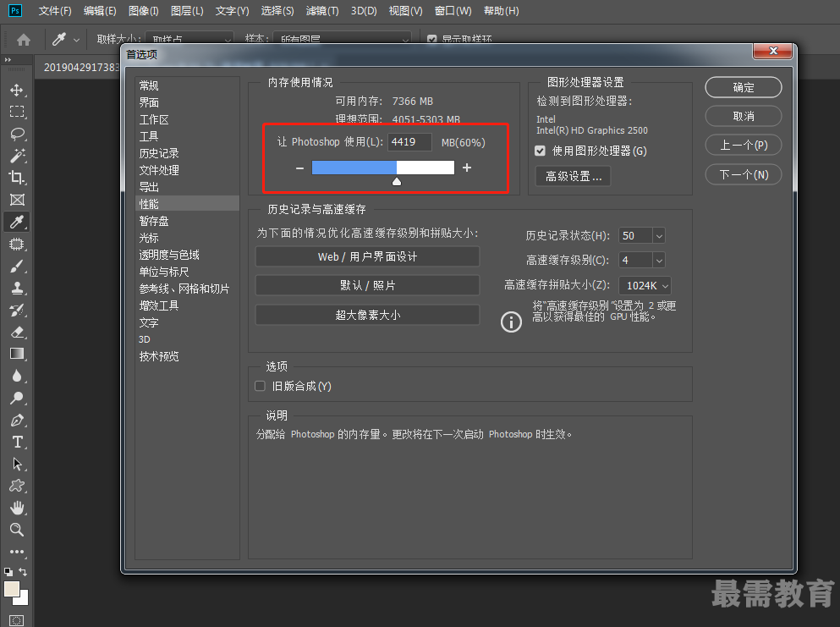This screenshot has width=840, height=627.
Task: Open 高速缓存拼贴大小 1024K dropdown
Action: pyautogui.click(x=645, y=286)
